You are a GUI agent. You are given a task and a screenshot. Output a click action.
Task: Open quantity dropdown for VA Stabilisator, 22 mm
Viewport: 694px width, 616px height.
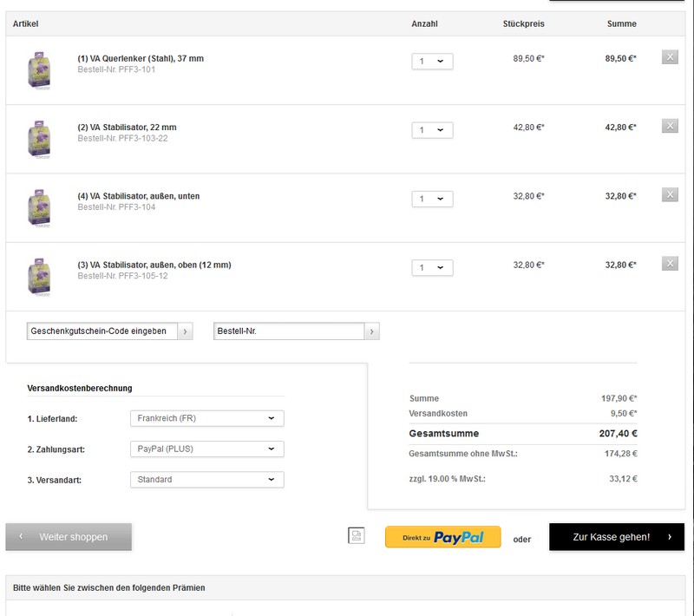(x=432, y=130)
